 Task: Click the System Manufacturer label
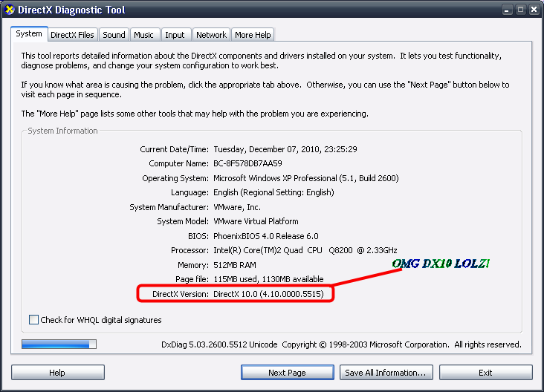(x=169, y=207)
